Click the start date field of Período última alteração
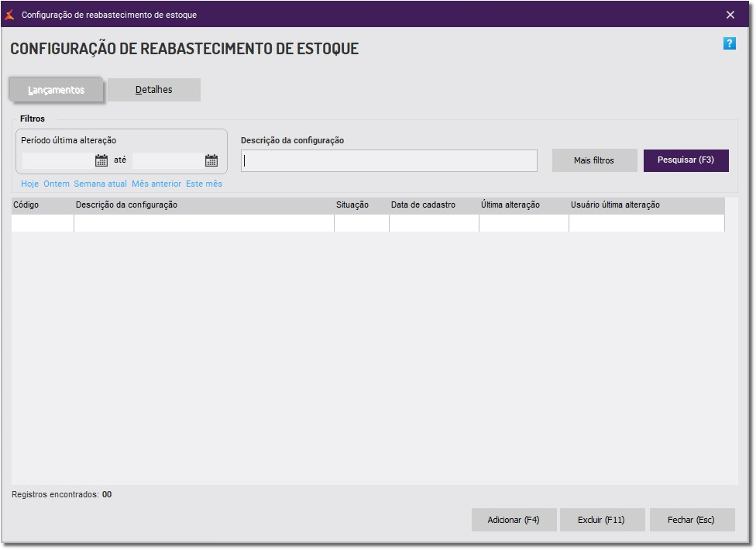The width and height of the screenshot is (756, 550). (x=58, y=160)
